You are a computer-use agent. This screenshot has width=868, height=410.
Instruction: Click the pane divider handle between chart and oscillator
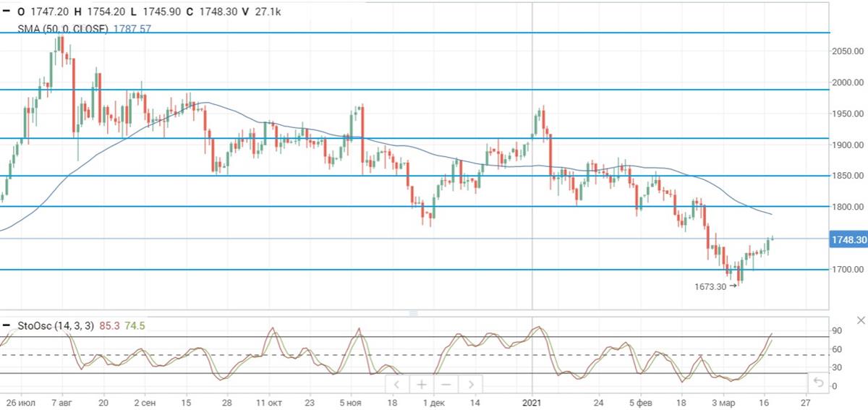pos(414,313)
